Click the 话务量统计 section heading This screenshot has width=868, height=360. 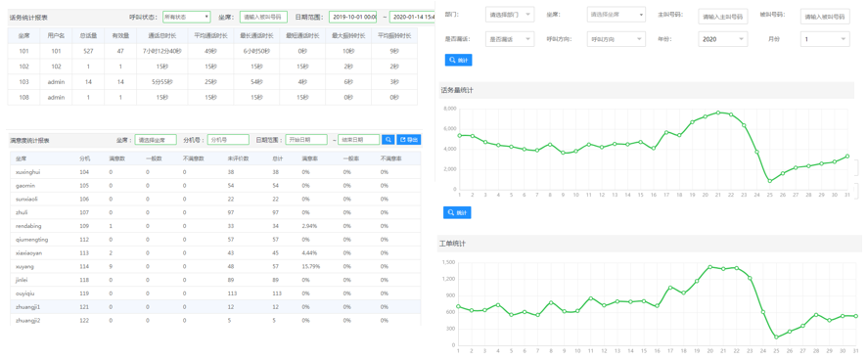point(456,90)
